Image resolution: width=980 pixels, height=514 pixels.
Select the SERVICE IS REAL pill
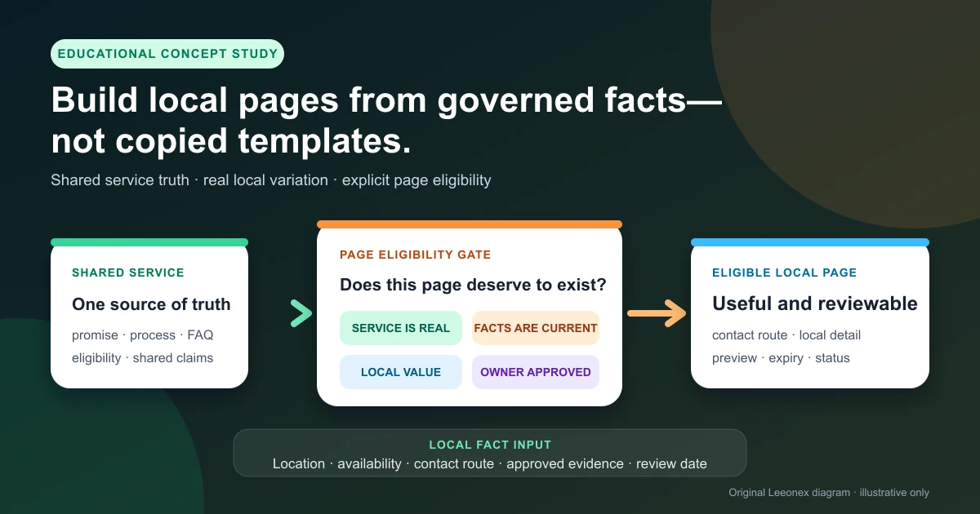401,328
